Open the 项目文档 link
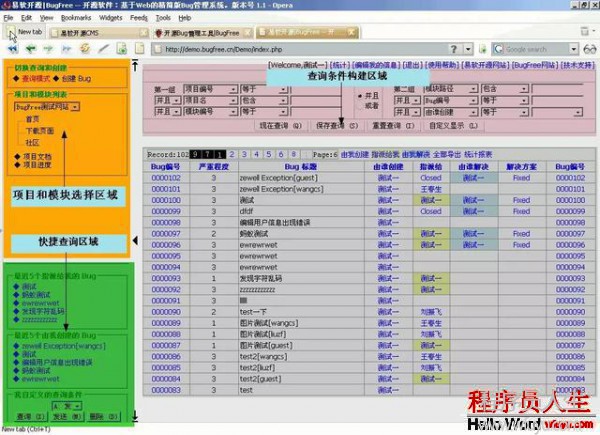 click(x=37, y=156)
